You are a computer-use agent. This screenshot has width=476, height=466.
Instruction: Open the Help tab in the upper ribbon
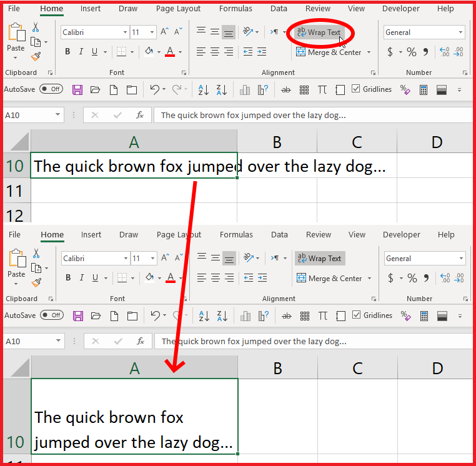tap(445, 9)
